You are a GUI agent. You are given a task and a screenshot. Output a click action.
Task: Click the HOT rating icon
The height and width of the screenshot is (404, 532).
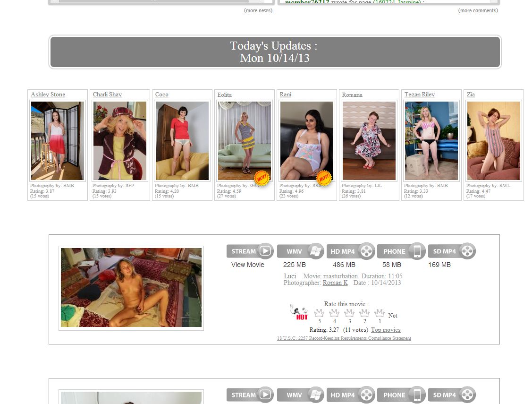[x=299, y=312]
